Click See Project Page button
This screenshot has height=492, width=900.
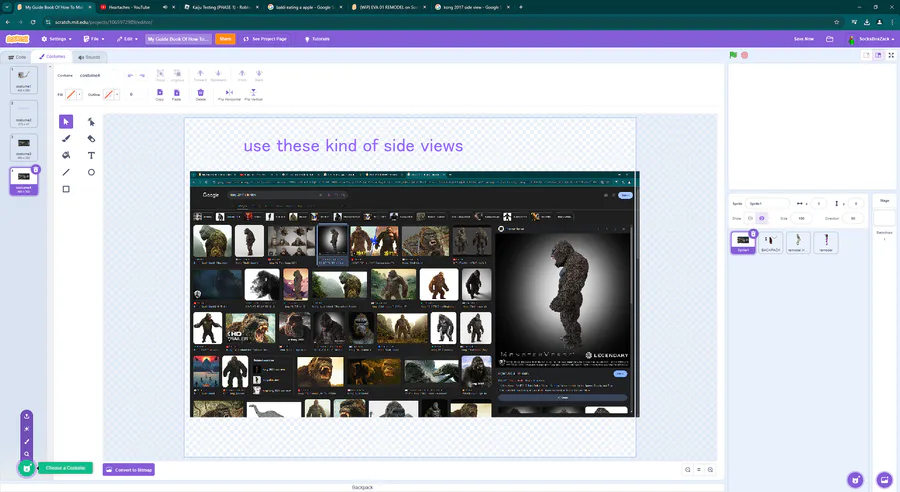tap(265, 39)
